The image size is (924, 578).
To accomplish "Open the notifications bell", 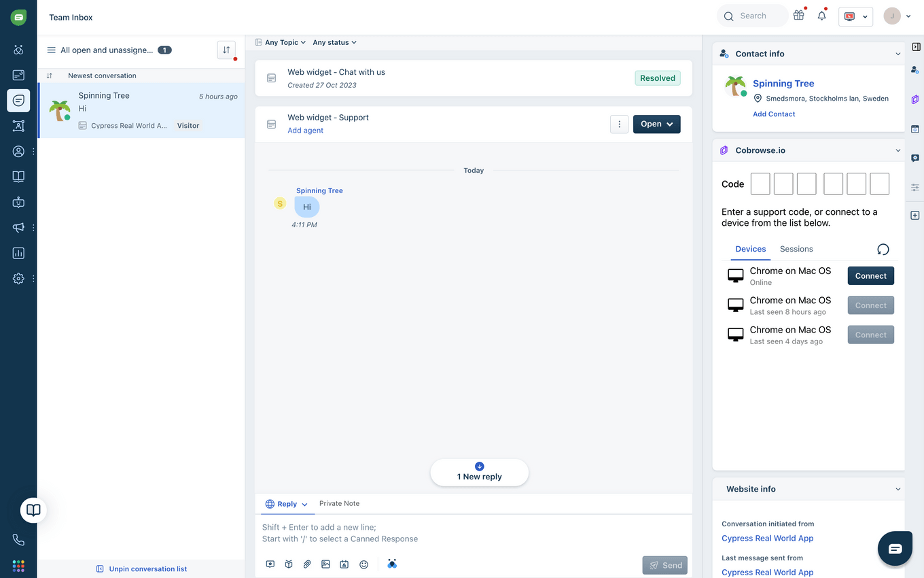I will click(x=821, y=16).
